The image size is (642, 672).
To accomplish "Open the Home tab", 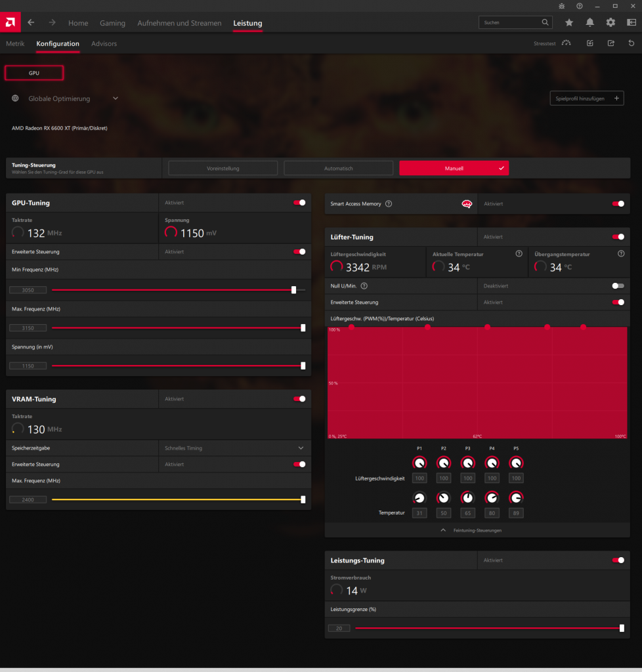I will coord(78,23).
